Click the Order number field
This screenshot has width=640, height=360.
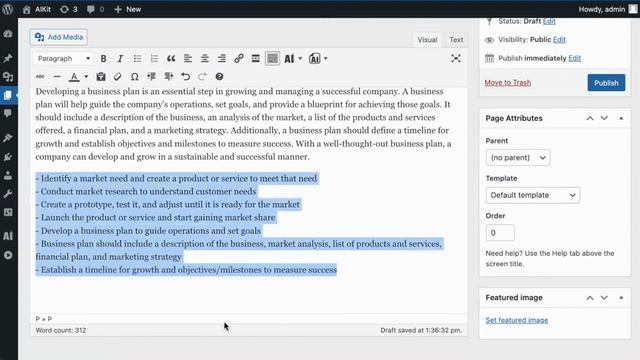[500, 233]
